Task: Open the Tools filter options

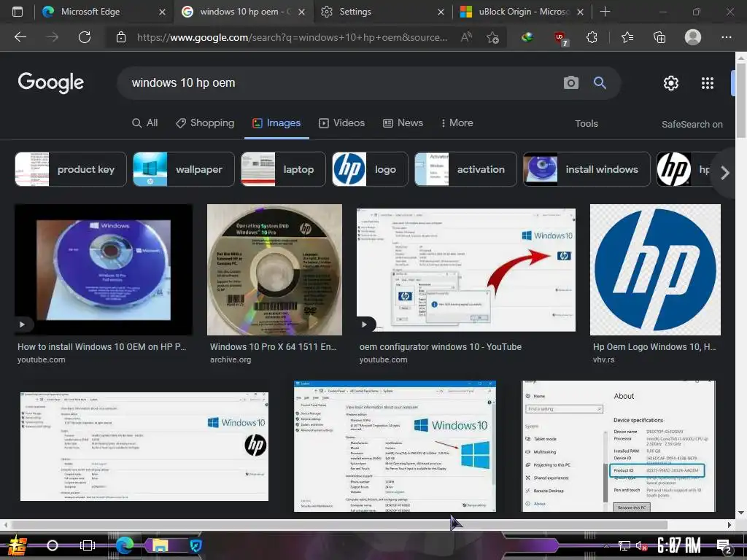Action: point(586,124)
